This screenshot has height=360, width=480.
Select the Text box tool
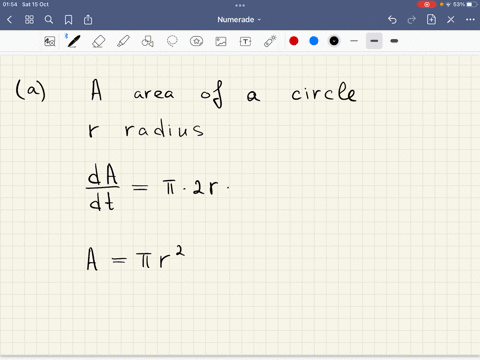[x=245, y=41]
